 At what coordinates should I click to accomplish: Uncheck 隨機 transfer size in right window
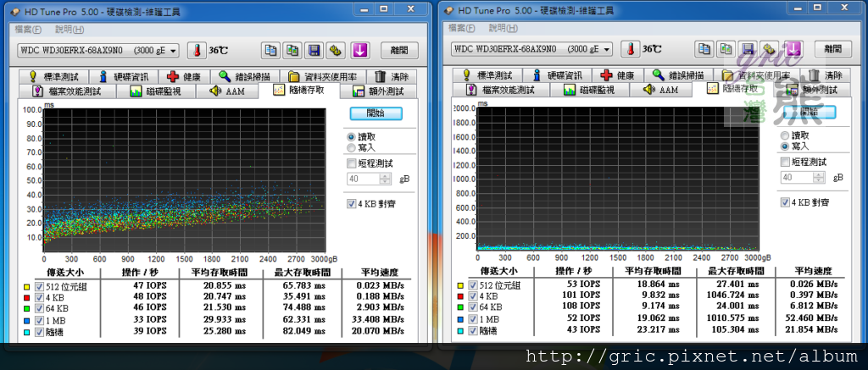[472, 331]
